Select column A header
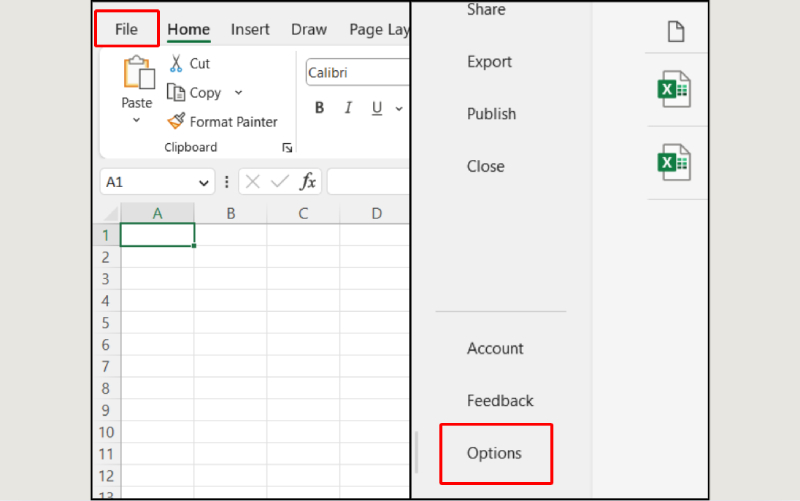This screenshot has width=800, height=501. [x=158, y=213]
